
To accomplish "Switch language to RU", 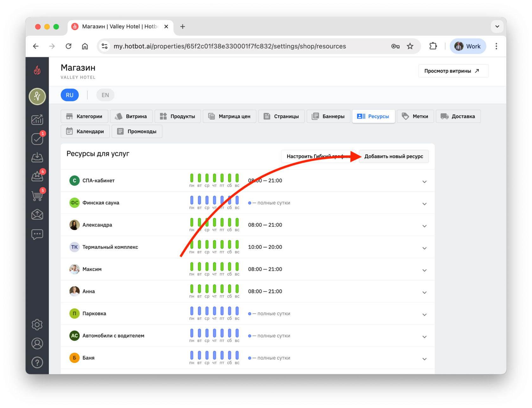I will click(x=70, y=95).
